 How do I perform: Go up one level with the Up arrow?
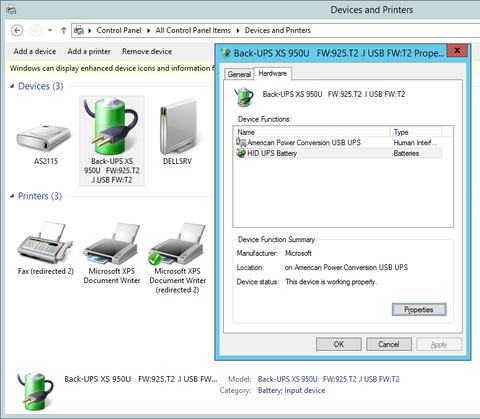click(x=64, y=31)
